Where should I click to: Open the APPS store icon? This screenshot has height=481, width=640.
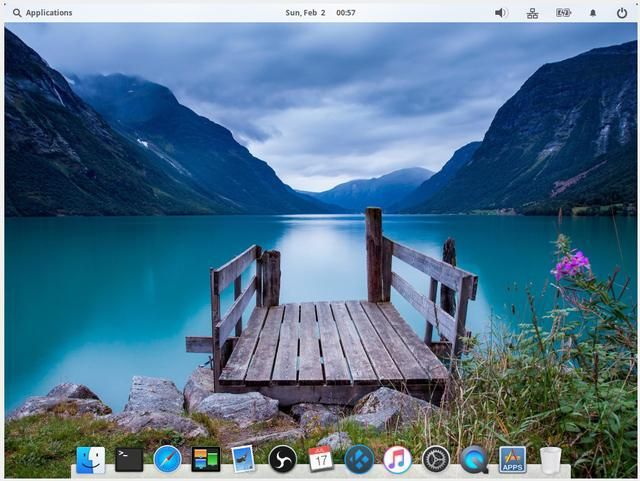[x=512, y=459]
